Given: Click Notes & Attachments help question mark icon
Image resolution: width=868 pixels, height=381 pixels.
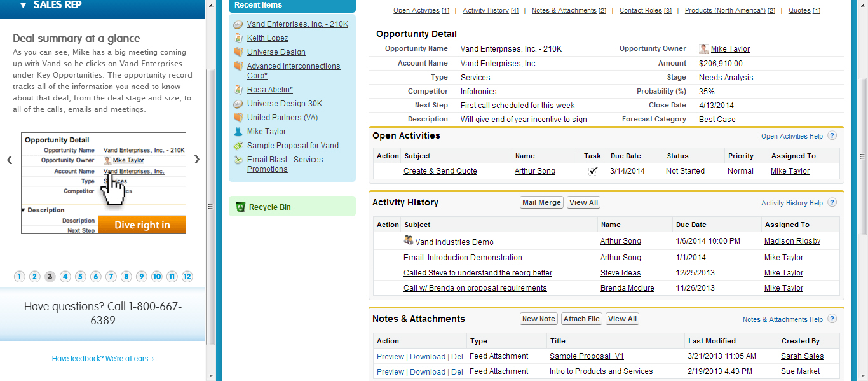Looking at the screenshot, I should click(x=832, y=319).
